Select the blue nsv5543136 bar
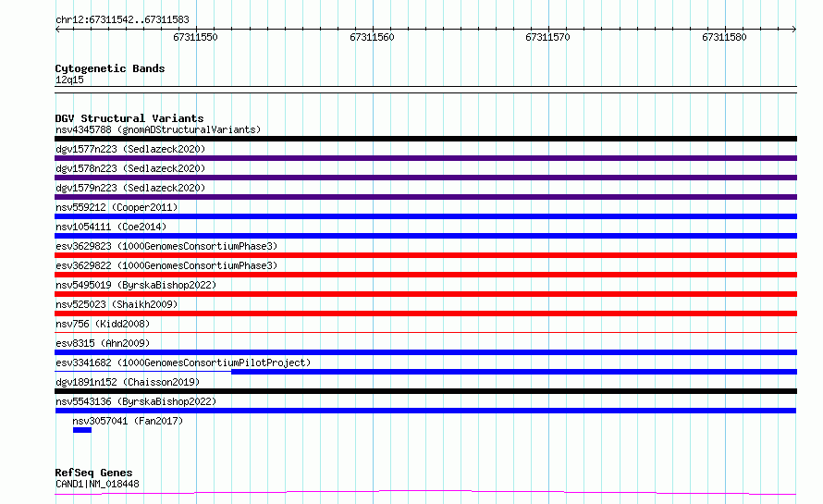 pos(425,411)
